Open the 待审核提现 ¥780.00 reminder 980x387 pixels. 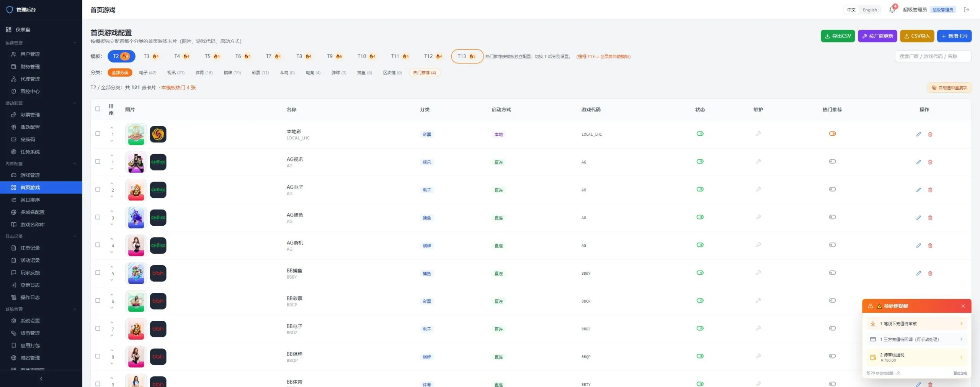pos(917,357)
